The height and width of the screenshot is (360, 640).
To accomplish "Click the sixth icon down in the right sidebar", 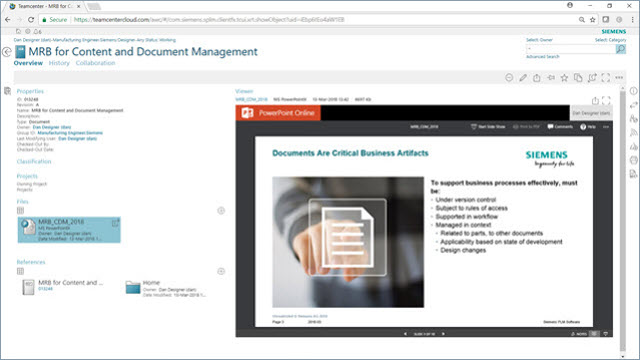I will click(633, 160).
